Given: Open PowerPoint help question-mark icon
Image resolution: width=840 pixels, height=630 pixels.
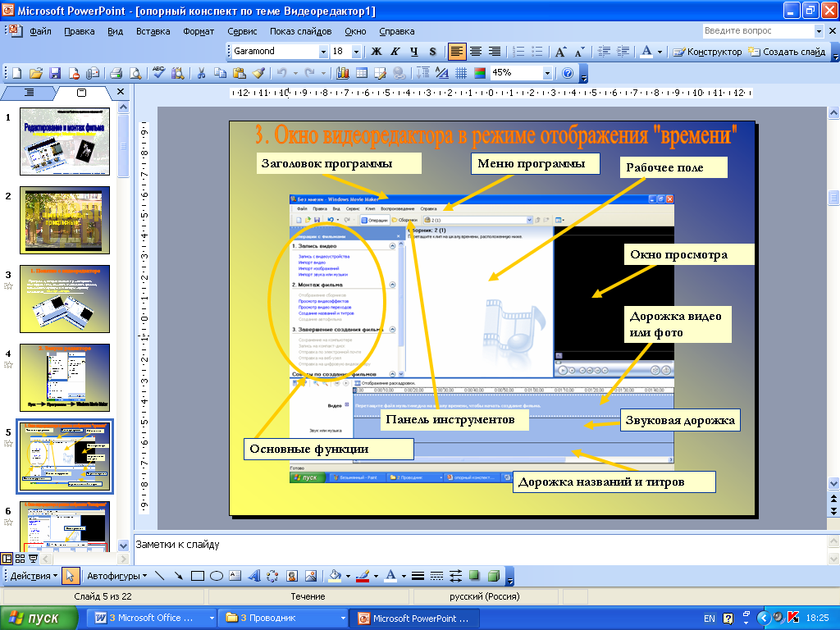Looking at the screenshot, I should (568, 73).
